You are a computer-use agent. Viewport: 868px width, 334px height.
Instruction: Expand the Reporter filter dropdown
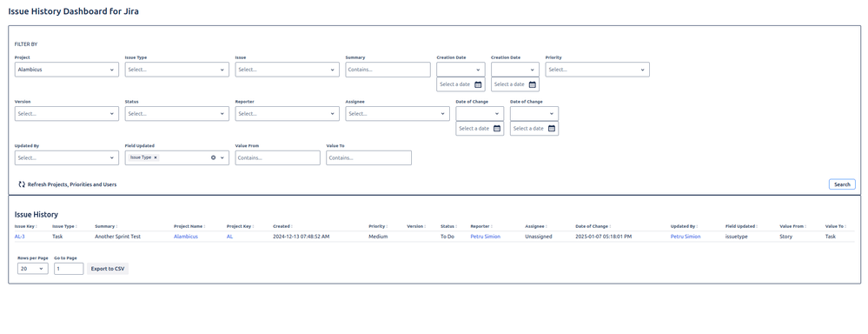click(287, 114)
